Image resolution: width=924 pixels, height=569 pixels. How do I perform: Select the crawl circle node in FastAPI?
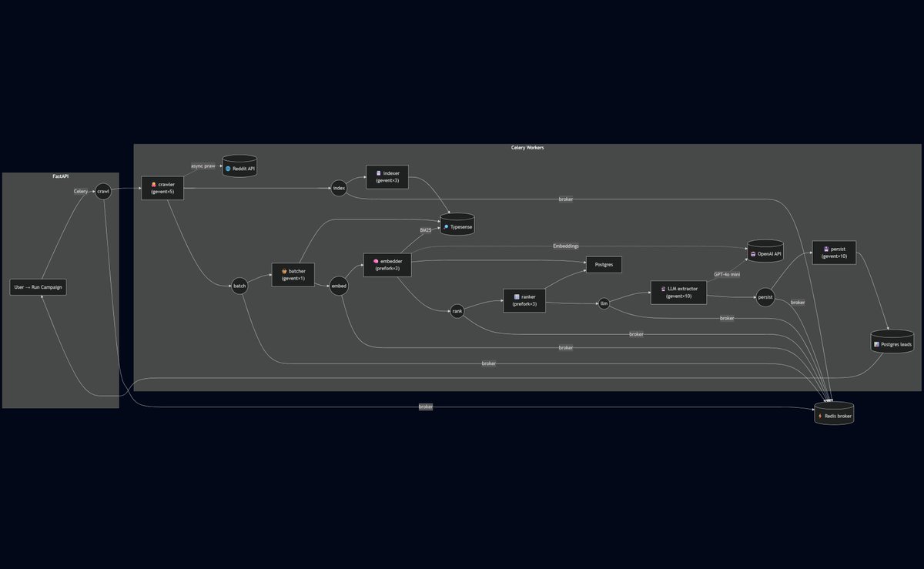point(103,191)
